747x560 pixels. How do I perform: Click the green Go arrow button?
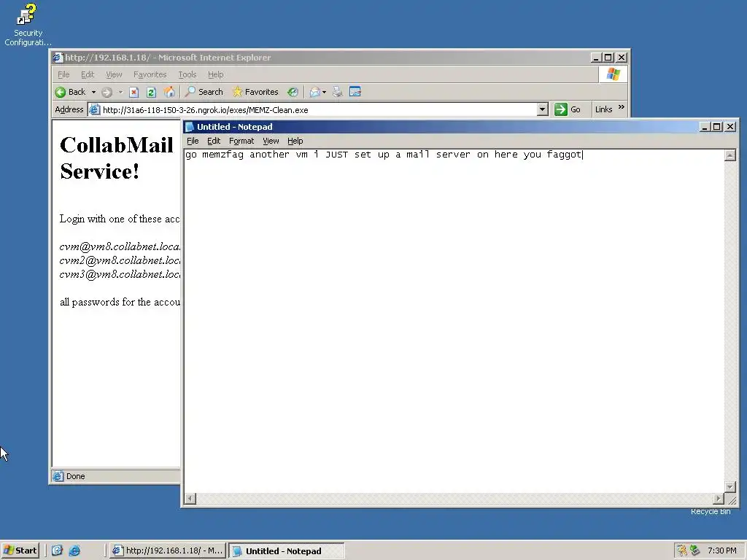click(x=561, y=109)
